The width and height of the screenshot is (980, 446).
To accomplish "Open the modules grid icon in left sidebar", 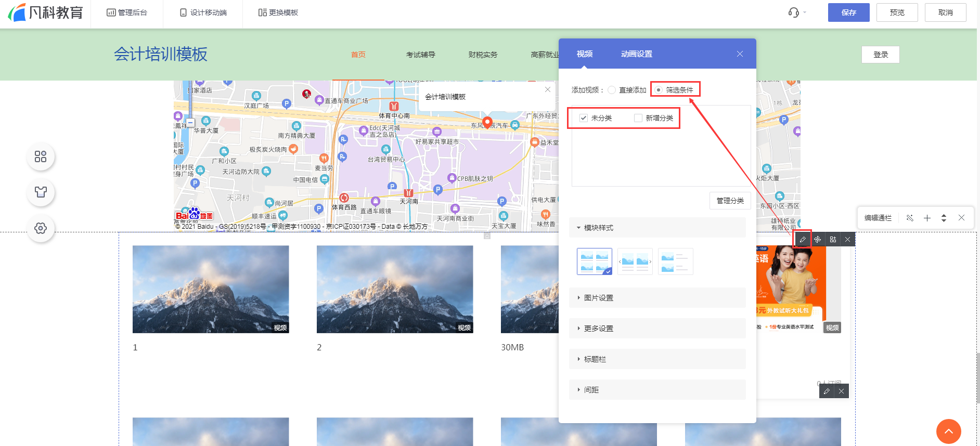I will pyautogui.click(x=41, y=156).
